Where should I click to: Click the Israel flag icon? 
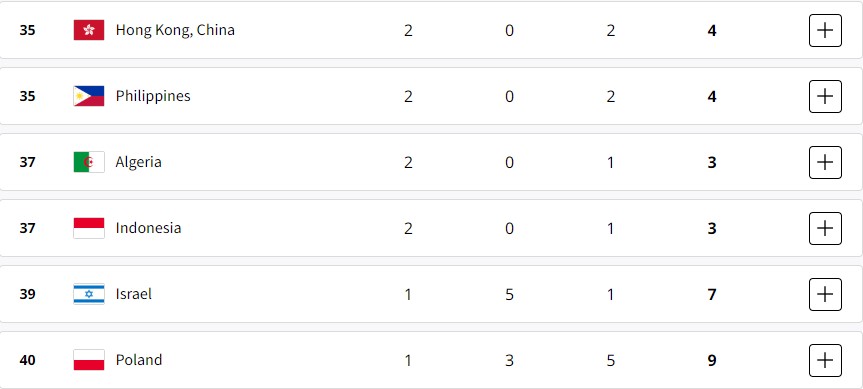click(x=89, y=294)
